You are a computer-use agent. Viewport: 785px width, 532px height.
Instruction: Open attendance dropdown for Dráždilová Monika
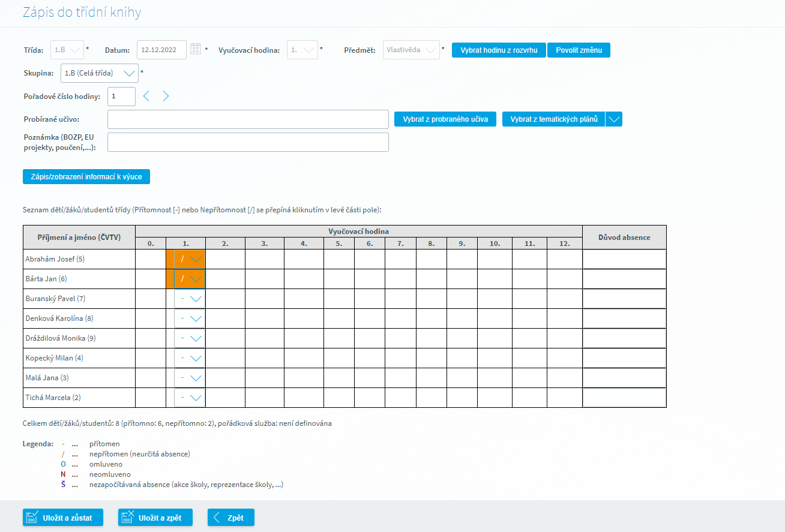tap(196, 338)
